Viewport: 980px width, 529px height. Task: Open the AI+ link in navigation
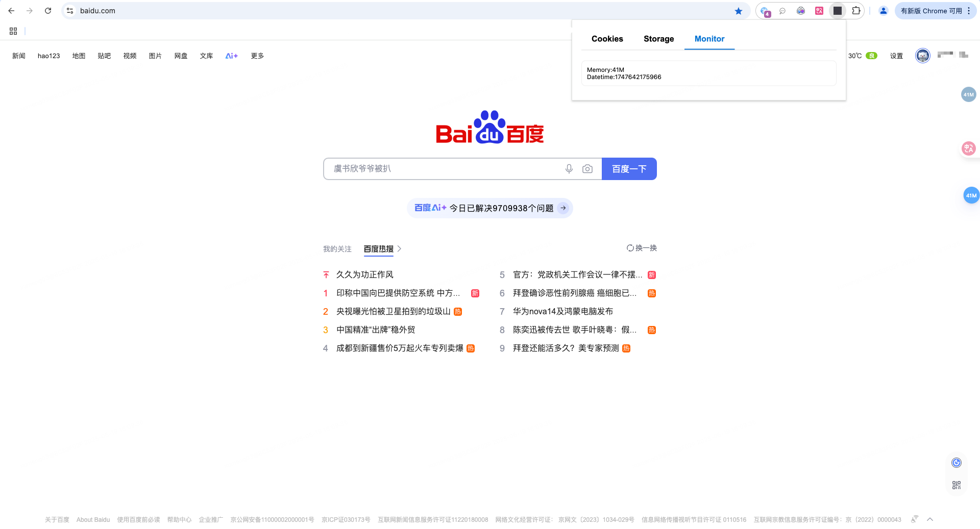[232, 56]
